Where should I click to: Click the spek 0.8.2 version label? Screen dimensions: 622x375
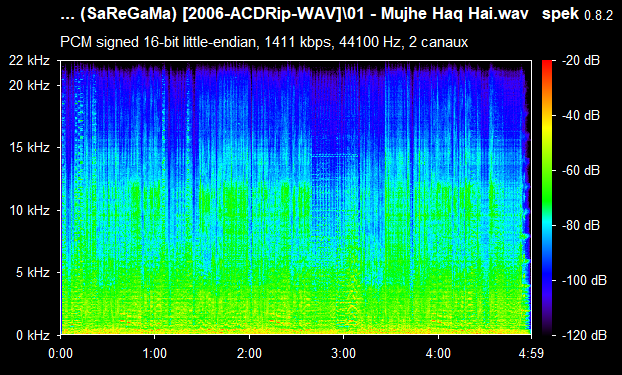point(578,15)
